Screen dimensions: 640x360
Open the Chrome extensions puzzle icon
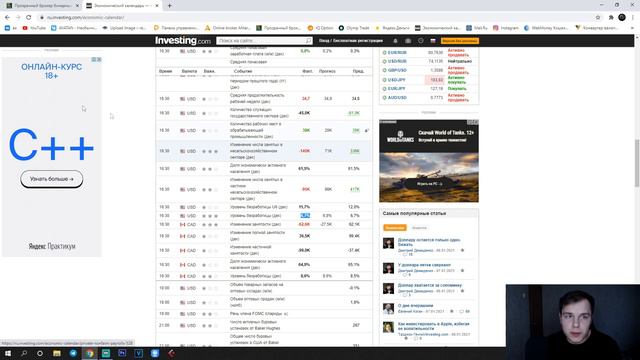pyautogui.click(x=611, y=18)
